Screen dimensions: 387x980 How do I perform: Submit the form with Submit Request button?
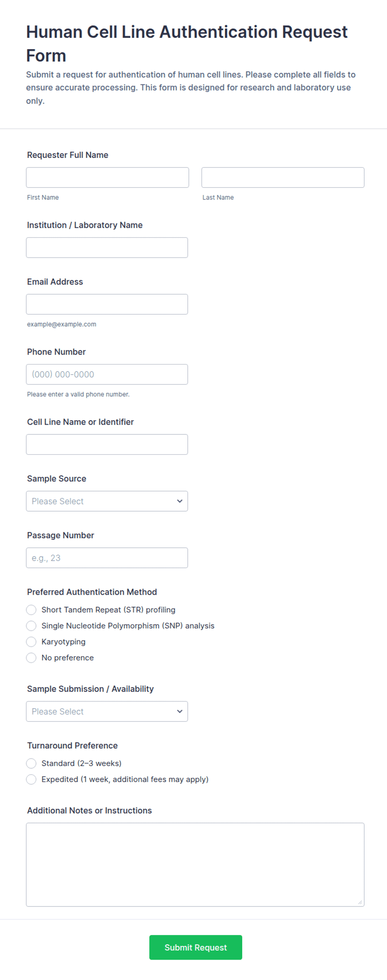point(196,947)
